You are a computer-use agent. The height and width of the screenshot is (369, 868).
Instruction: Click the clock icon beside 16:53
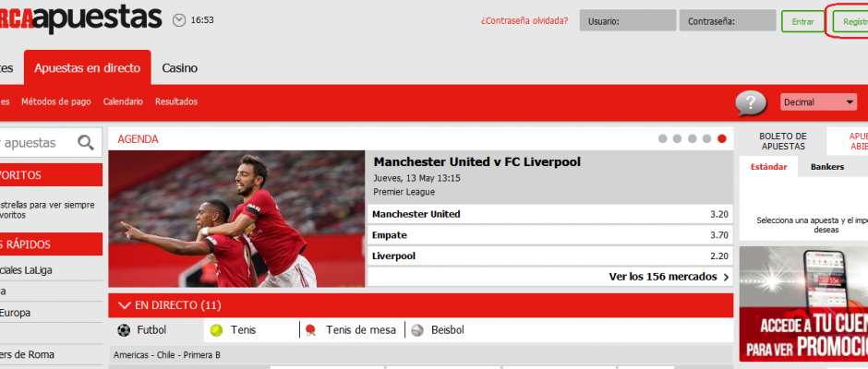pos(179,20)
